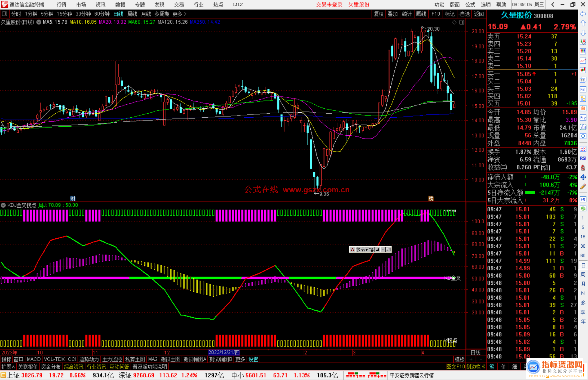Screen dimensions: 588x380
Task: Click the F12 icon in right sidebar
Action: point(583,118)
